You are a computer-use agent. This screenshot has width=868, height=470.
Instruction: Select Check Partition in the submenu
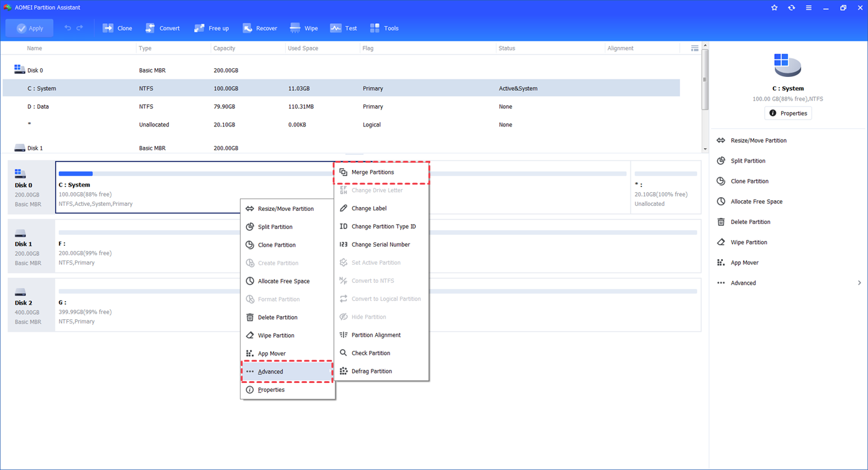pos(381,354)
